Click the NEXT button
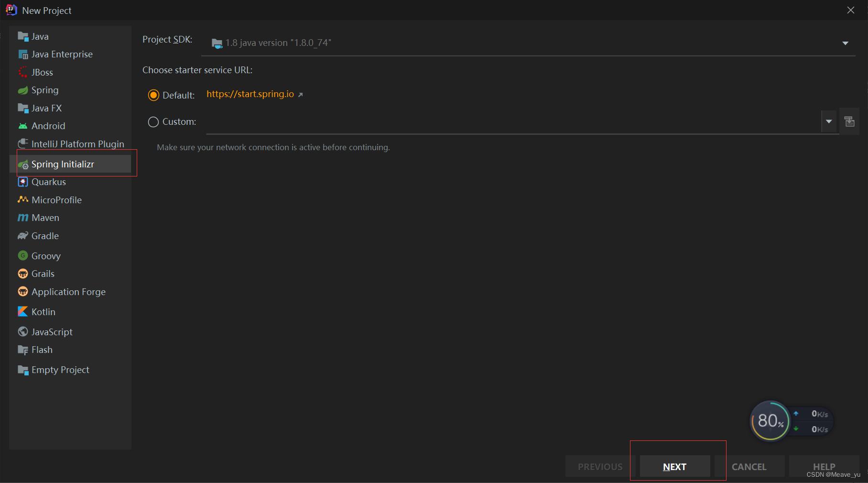The height and width of the screenshot is (483, 868). coord(674,466)
